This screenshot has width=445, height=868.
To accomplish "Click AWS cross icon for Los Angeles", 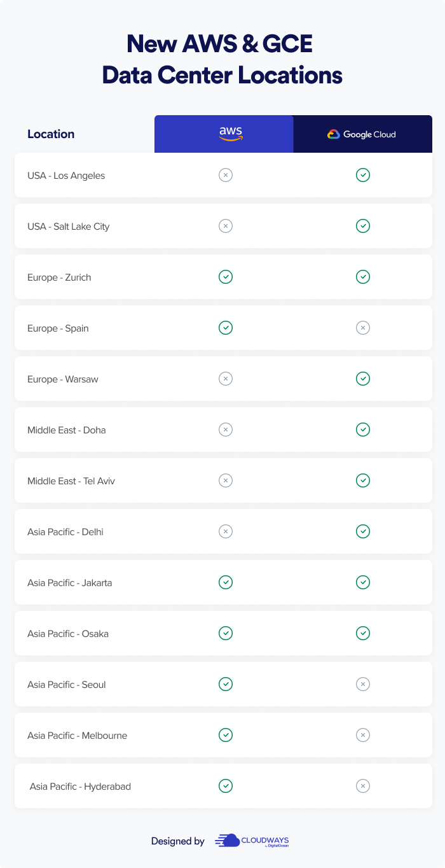I will [226, 175].
